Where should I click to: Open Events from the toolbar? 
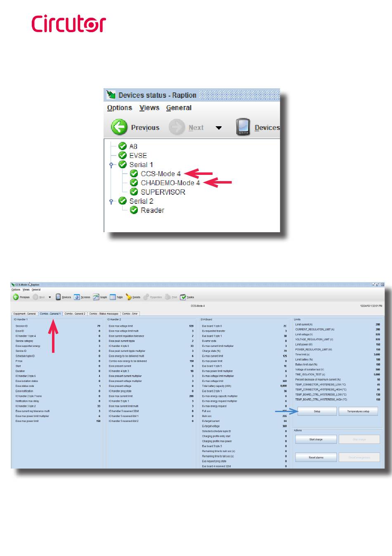pyautogui.click(x=133, y=297)
